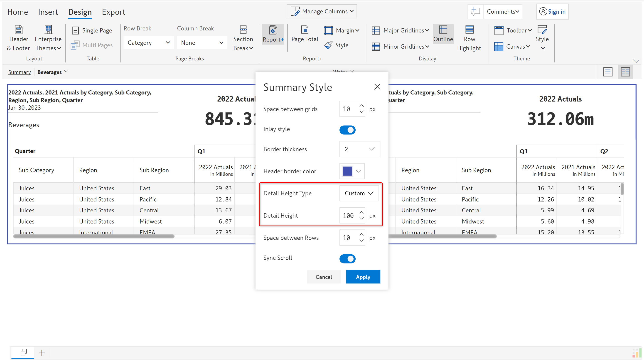Expand the Detail Height Type dropdown
644x360 pixels.
click(x=359, y=193)
